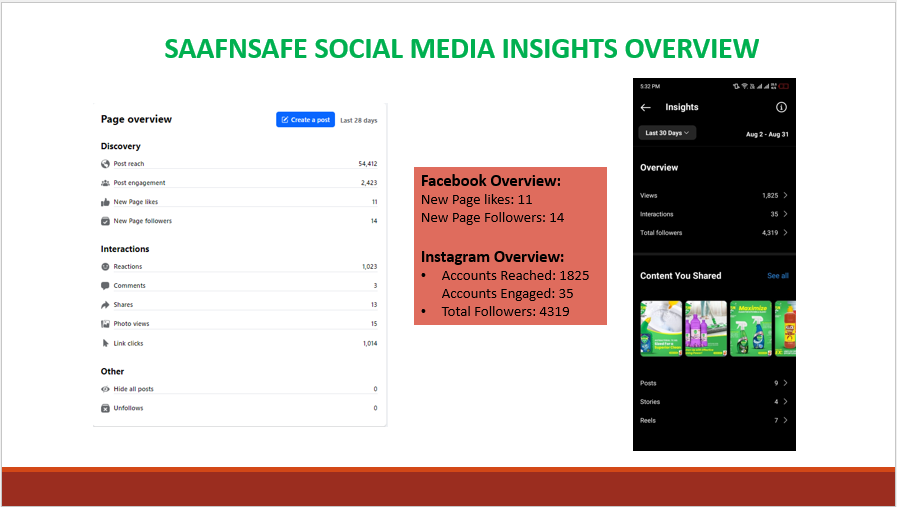The image size is (897, 507).
Task: Toggle the Hide all posts eye icon
Action: [x=106, y=389]
